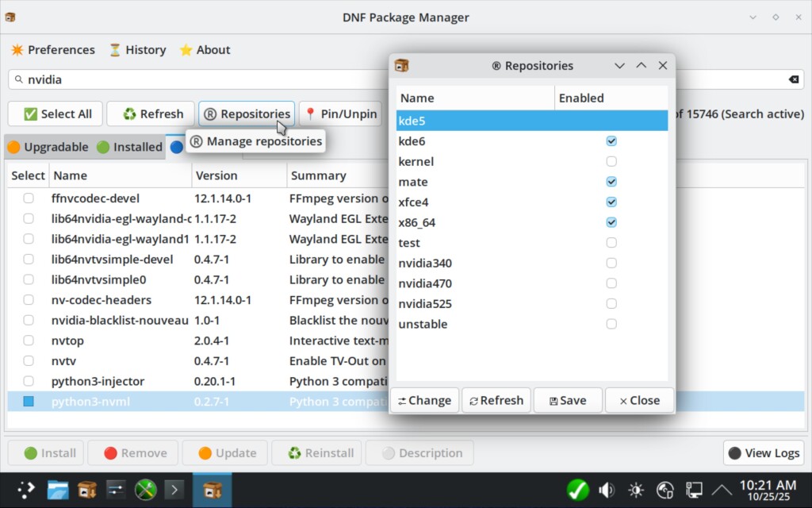Click inside the nvidia search input field
This screenshot has height=508, width=812.
pos(198,79)
